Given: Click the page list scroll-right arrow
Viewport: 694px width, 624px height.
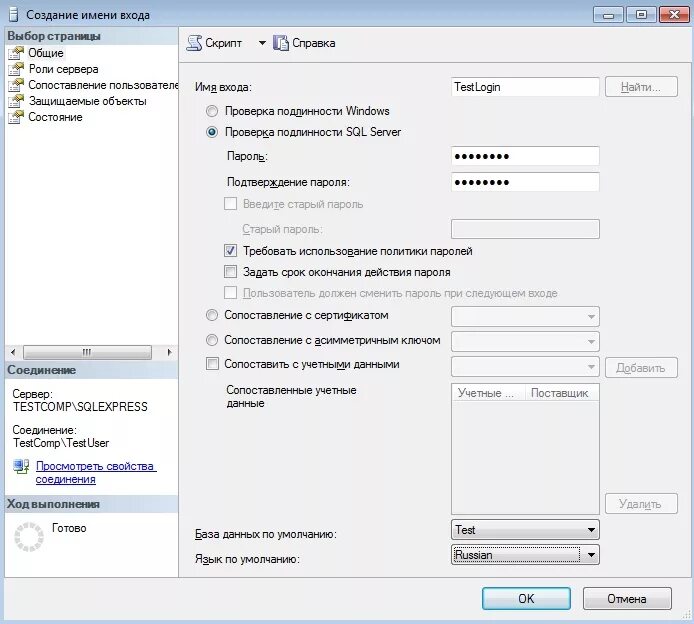Looking at the screenshot, I should click(169, 352).
